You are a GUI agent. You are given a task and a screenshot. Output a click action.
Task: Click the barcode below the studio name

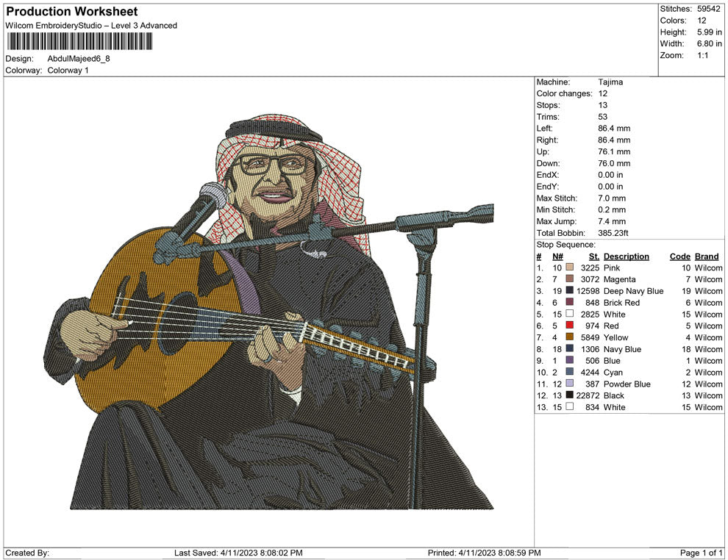[x=79, y=41]
